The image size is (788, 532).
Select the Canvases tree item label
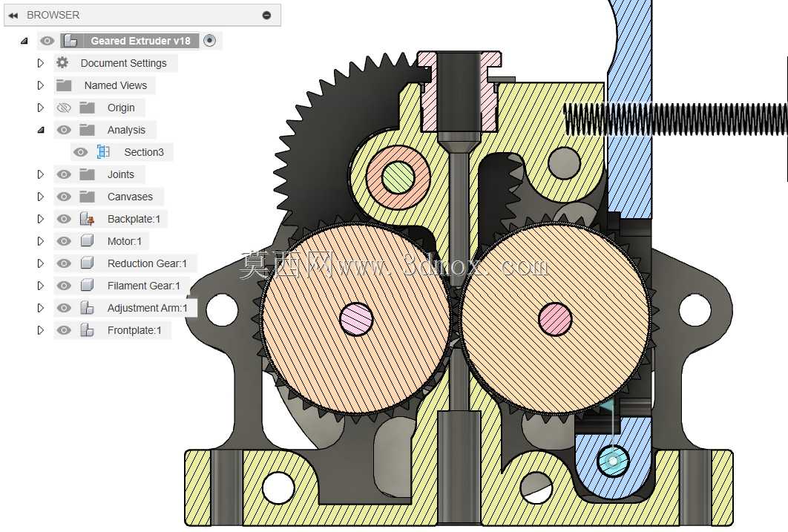pyautogui.click(x=130, y=197)
